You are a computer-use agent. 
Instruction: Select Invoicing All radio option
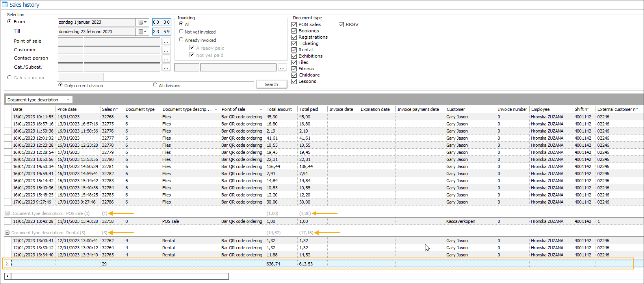click(181, 24)
